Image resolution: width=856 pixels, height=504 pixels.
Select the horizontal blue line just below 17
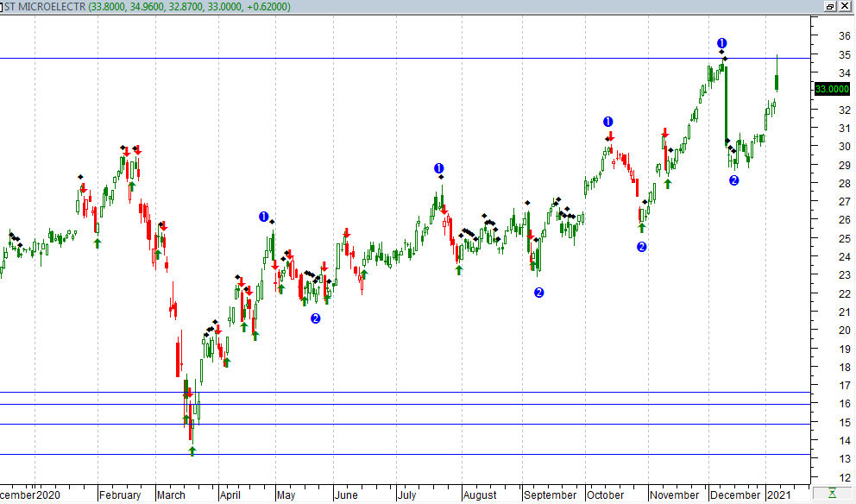pyautogui.click(x=404, y=392)
